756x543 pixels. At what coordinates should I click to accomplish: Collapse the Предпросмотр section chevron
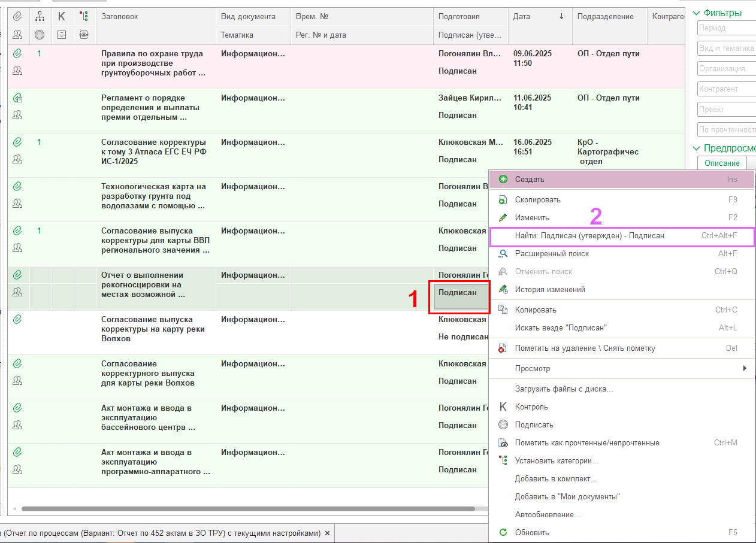point(696,148)
